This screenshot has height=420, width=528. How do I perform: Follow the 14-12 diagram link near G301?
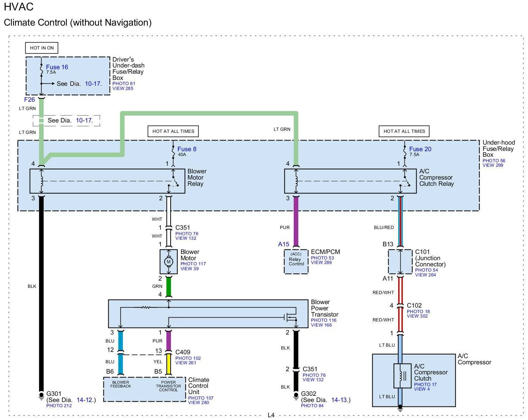[x=84, y=400]
